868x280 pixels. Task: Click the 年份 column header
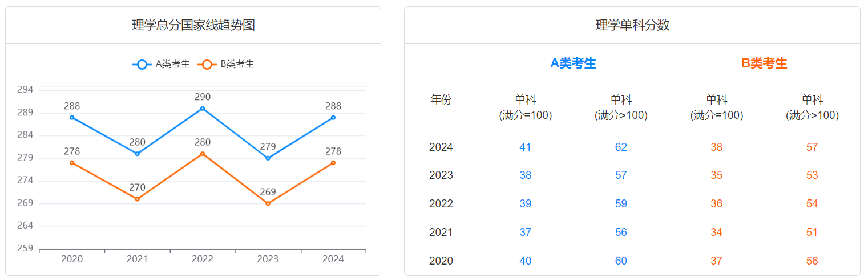coord(441,100)
